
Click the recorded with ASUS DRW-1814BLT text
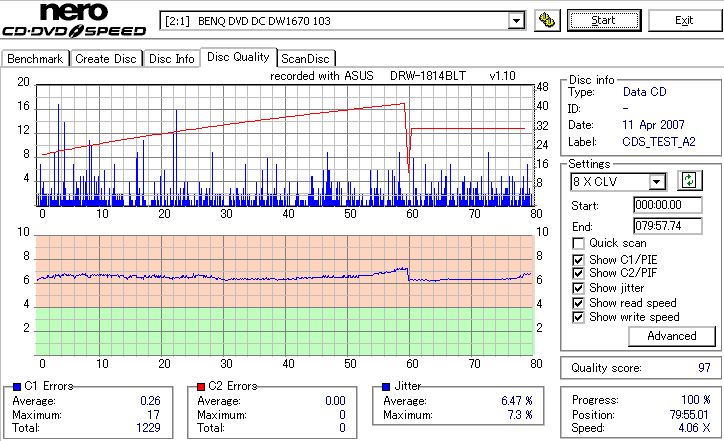(x=393, y=76)
